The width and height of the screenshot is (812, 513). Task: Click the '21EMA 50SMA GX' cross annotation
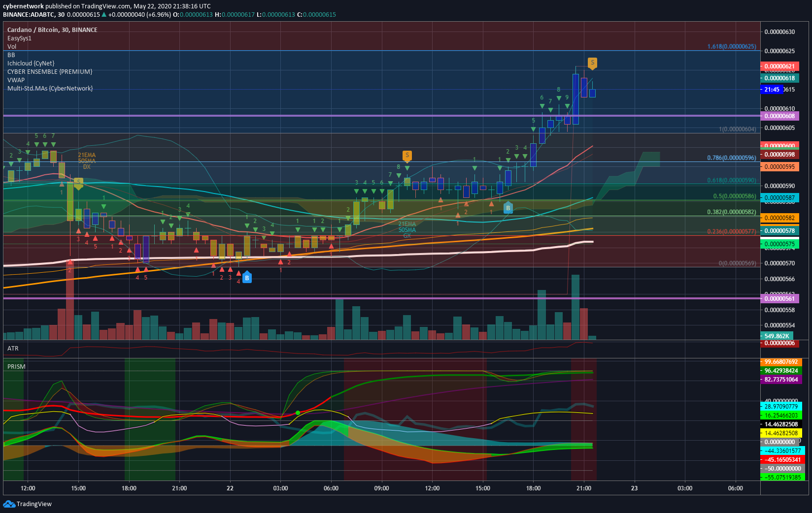click(407, 230)
